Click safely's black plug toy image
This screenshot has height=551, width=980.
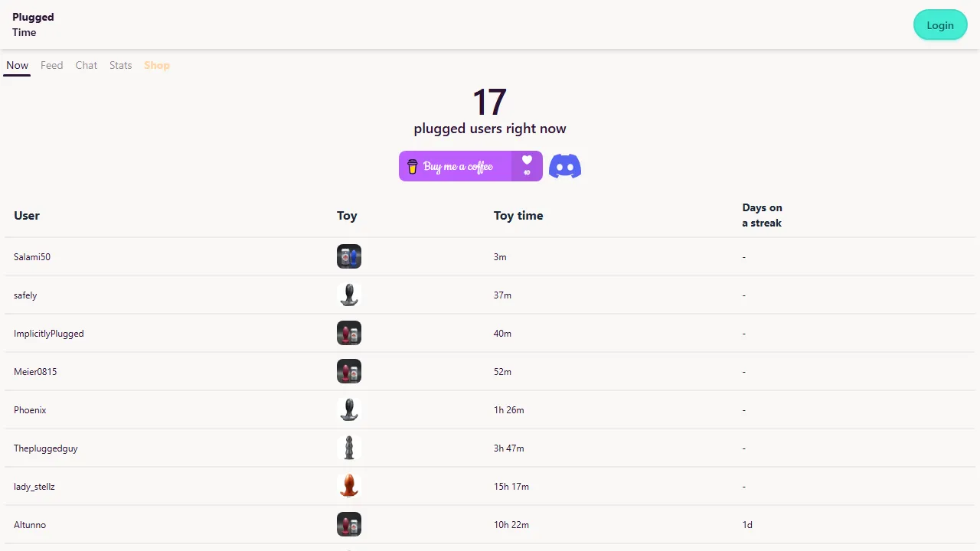coord(349,295)
